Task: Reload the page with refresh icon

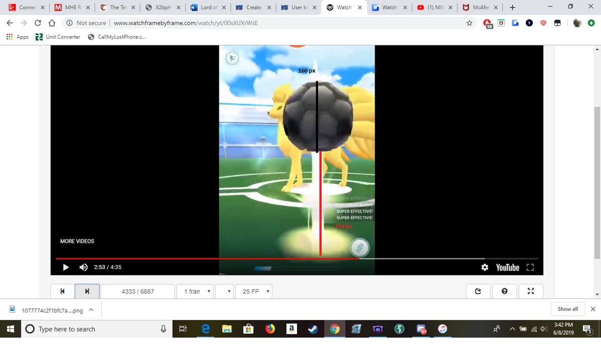Action: point(38,23)
